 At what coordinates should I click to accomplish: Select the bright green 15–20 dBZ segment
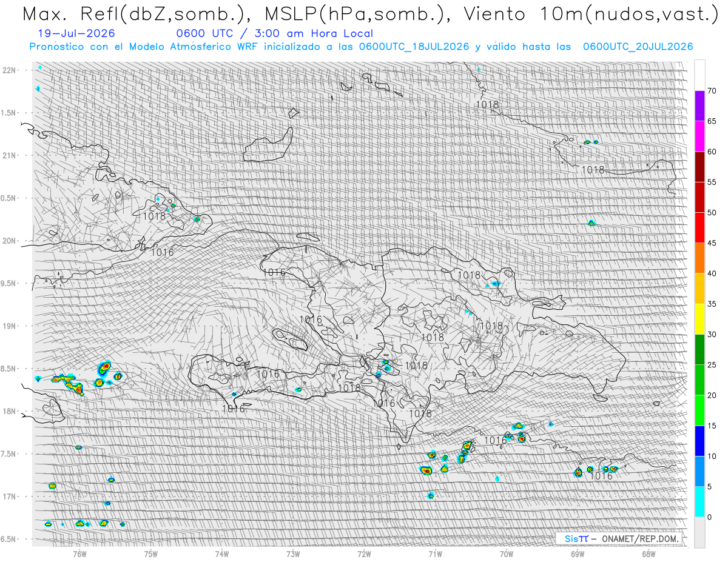click(699, 410)
